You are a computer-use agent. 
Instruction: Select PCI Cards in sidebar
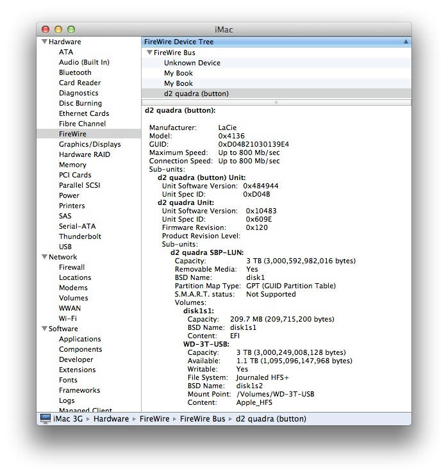coord(75,175)
